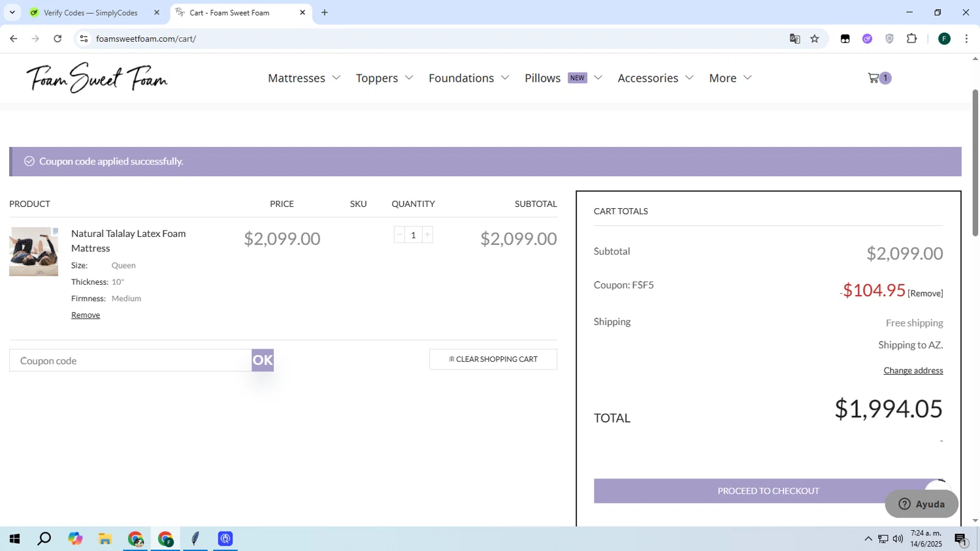Open the Ayuda help widget

(922, 504)
